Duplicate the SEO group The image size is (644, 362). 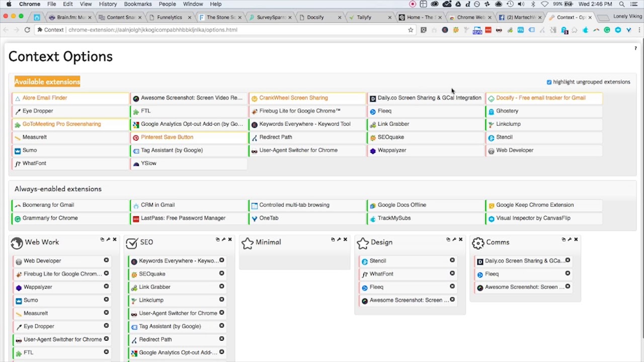tap(218, 239)
